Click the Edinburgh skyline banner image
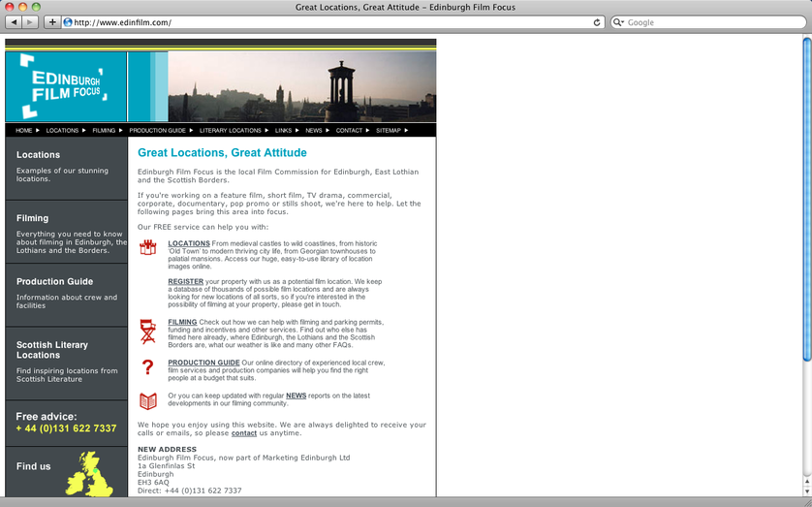The width and height of the screenshot is (812, 507). point(302,86)
